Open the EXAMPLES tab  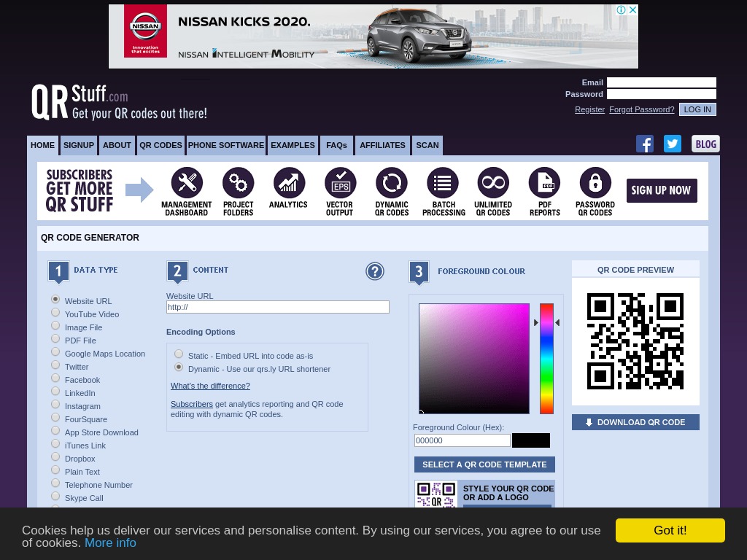click(293, 145)
